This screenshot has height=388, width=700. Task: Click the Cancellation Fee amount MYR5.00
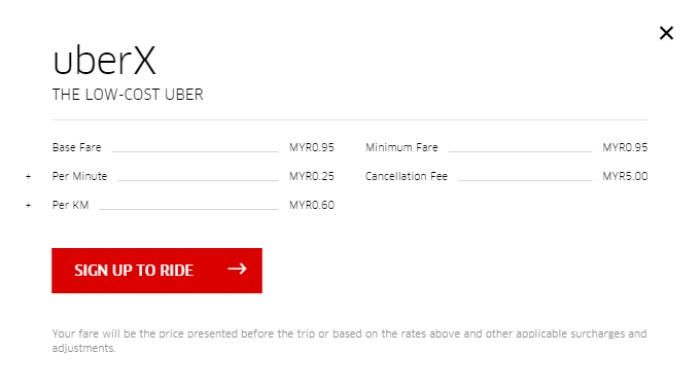(x=625, y=176)
